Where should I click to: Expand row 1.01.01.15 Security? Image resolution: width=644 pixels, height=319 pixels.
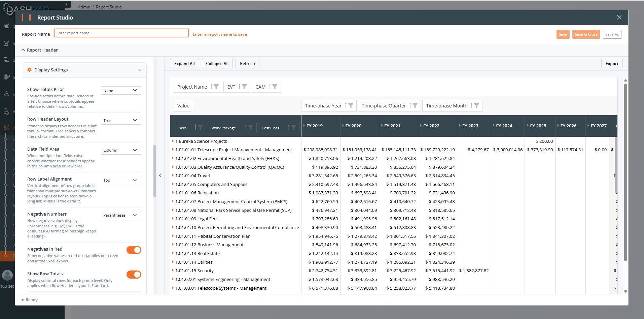[173, 270]
